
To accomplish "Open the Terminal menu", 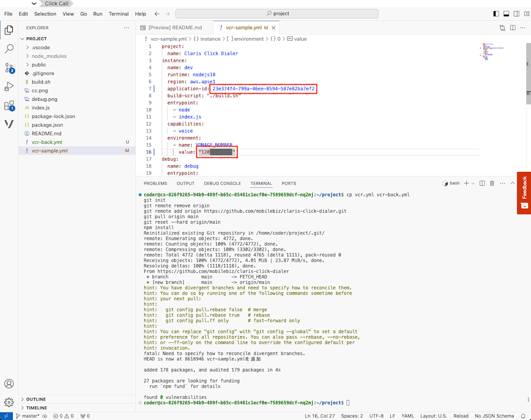I will [x=119, y=14].
